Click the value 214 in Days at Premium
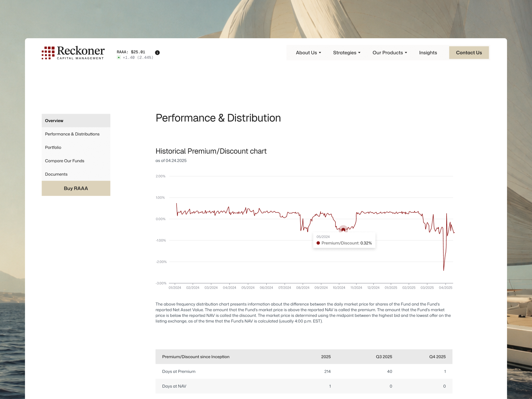Image resolution: width=532 pixels, height=399 pixels. click(328, 371)
